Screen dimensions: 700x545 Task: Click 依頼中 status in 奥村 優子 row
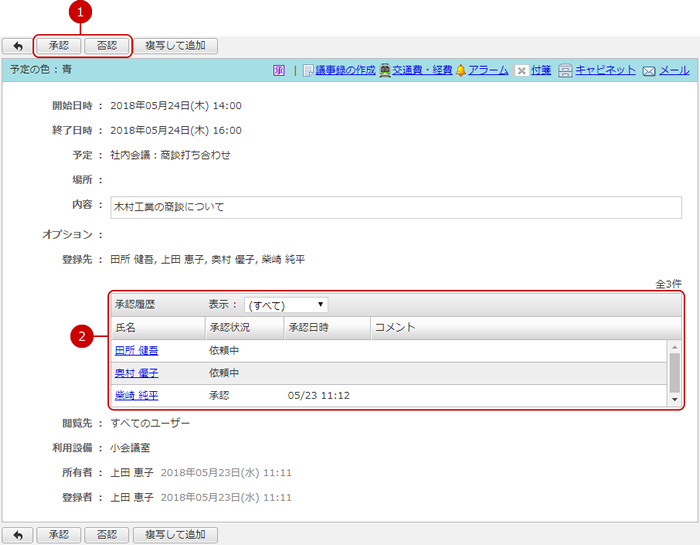[x=224, y=373]
